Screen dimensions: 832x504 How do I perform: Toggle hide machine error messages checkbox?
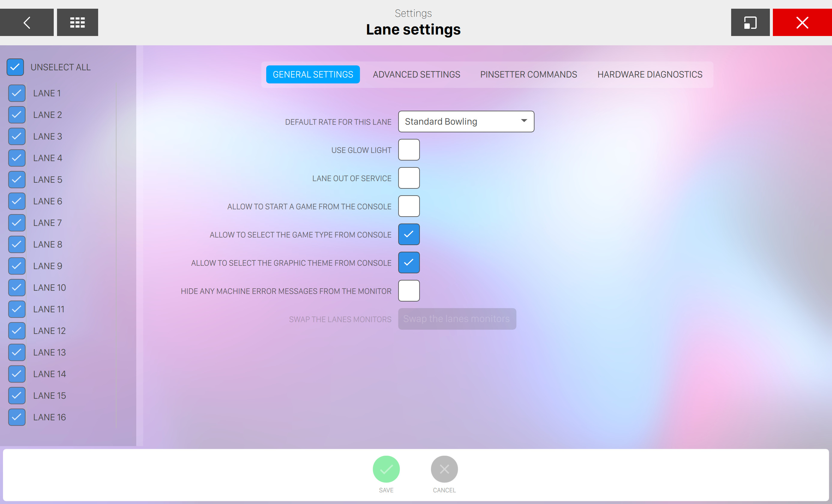click(x=408, y=291)
